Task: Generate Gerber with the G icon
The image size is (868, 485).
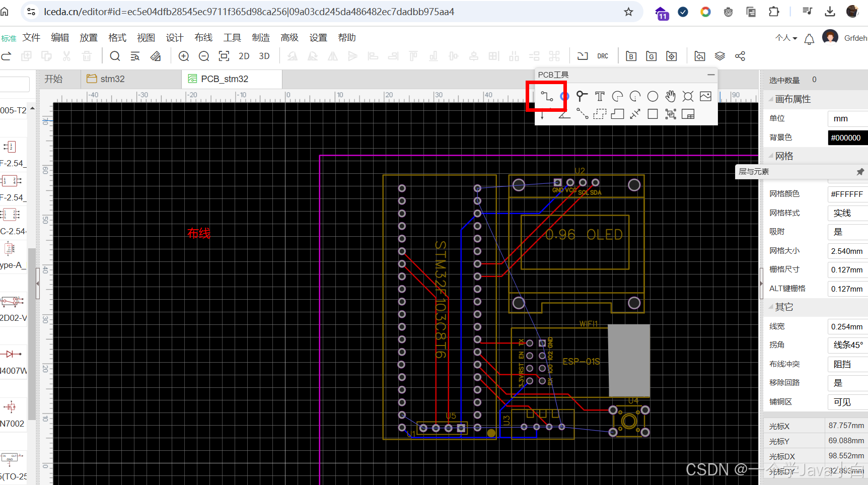Action: tap(652, 56)
